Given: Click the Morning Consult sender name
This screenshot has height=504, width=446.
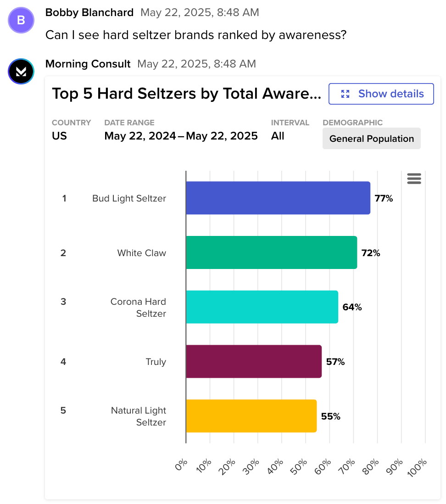Looking at the screenshot, I should click(x=88, y=64).
